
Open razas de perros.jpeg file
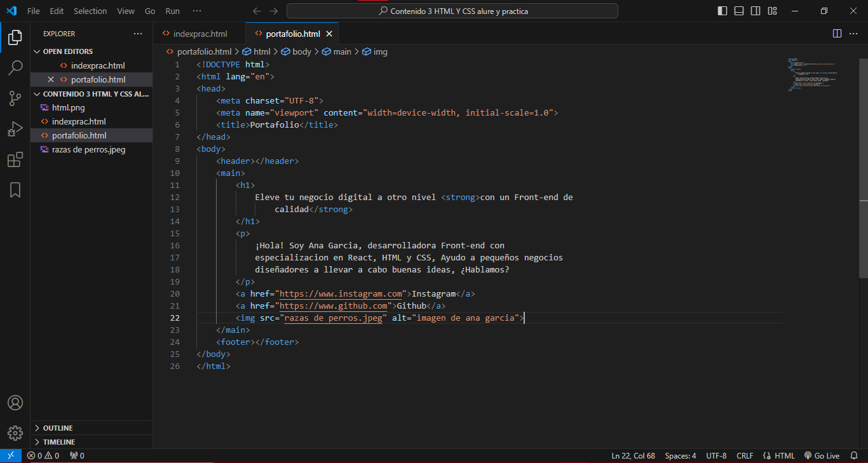pyautogui.click(x=92, y=149)
